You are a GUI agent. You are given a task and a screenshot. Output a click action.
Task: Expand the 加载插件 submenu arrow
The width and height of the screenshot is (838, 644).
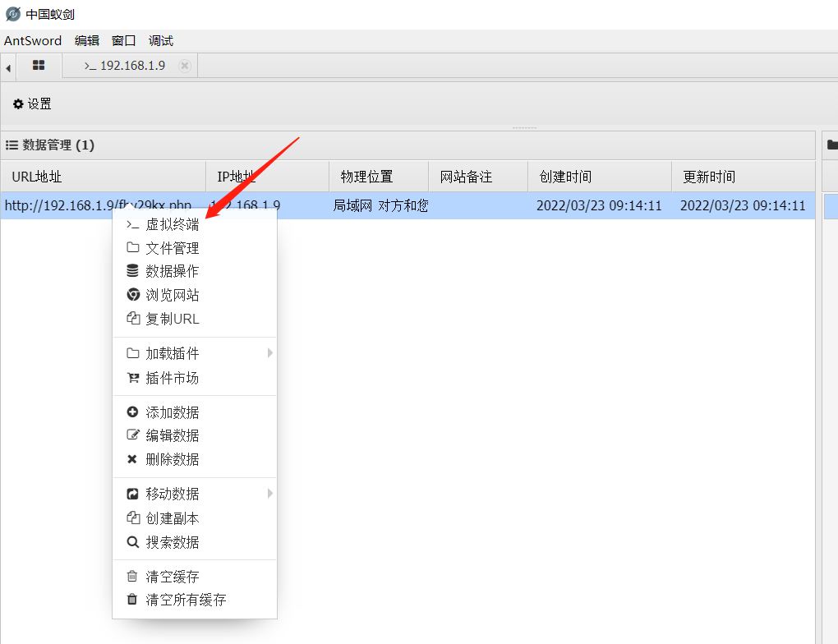click(270, 352)
